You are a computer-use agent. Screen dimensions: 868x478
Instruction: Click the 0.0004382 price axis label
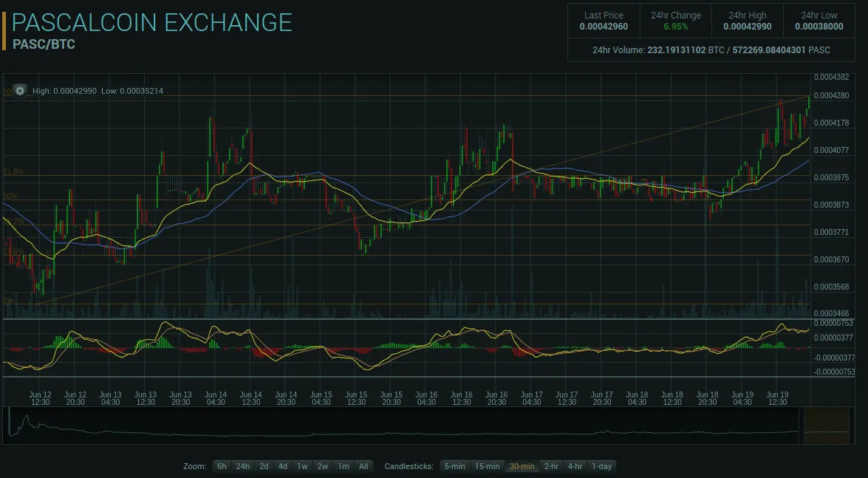tap(831, 77)
